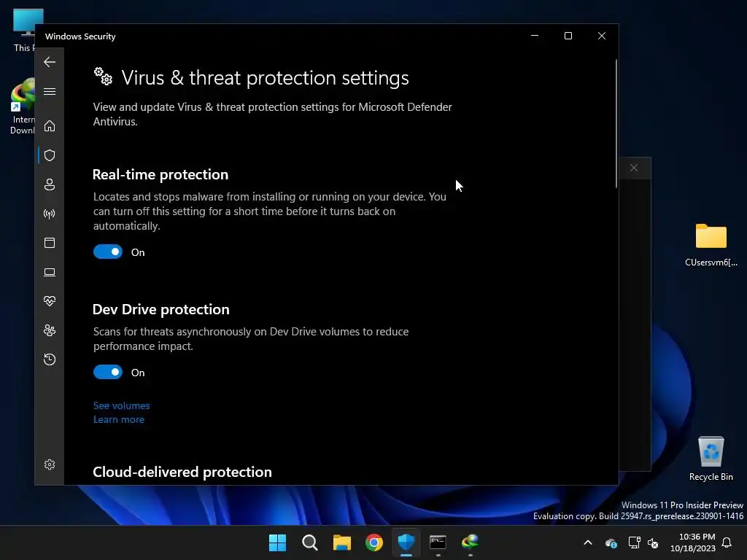
Task: Show hidden system tray icons chevron
Action: (588, 542)
